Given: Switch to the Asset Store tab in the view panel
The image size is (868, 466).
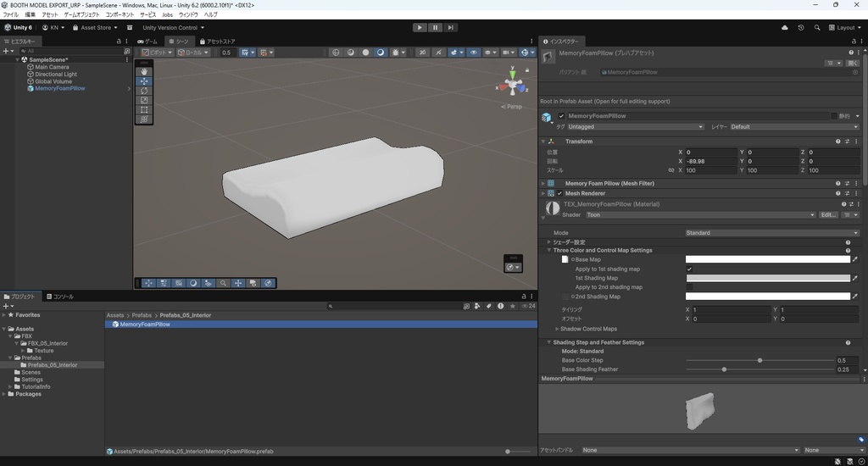Looking at the screenshot, I should 218,42.
